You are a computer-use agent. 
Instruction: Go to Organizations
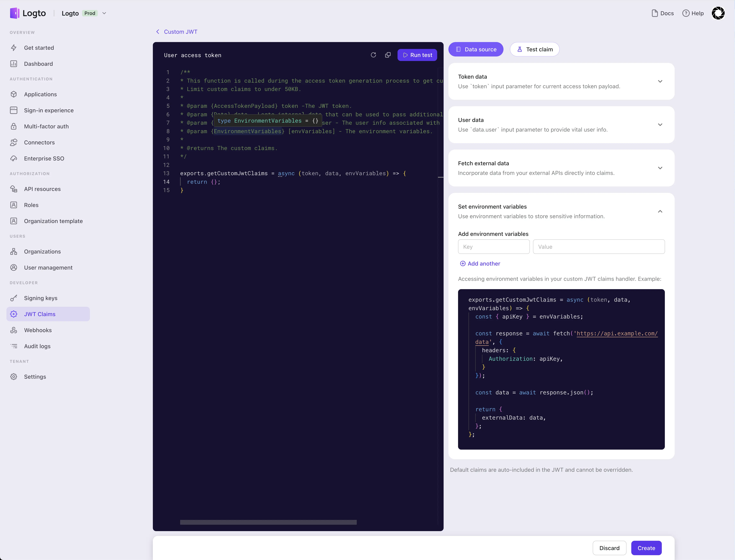[x=42, y=252]
